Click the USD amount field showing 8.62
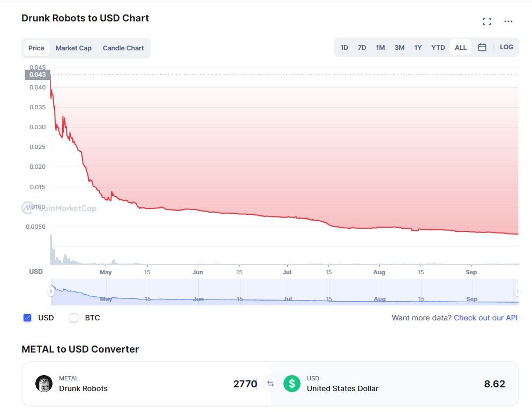 click(x=494, y=384)
